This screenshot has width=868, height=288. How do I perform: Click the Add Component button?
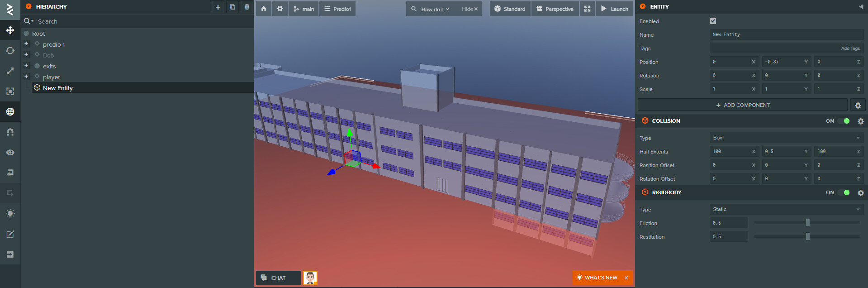click(x=742, y=105)
